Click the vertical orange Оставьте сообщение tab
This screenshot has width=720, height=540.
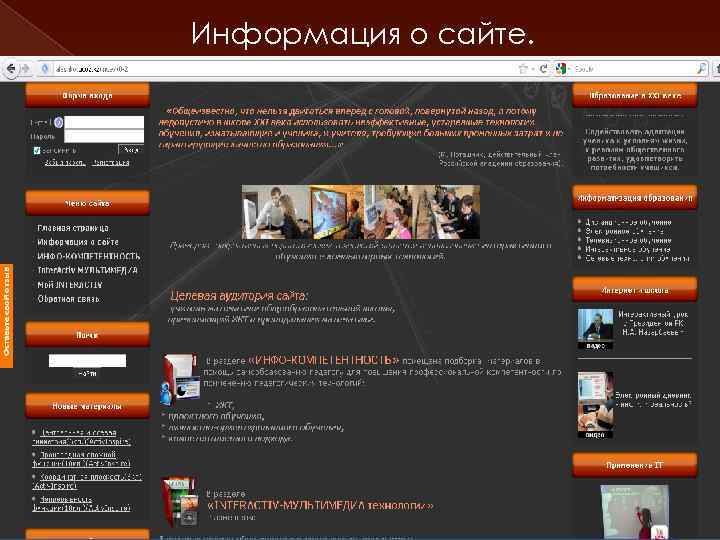(x=6, y=315)
